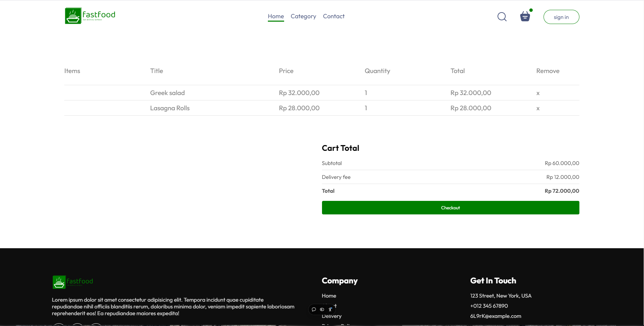Click the FastFood logo in footer
The image size is (644, 326).
pos(73,282)
